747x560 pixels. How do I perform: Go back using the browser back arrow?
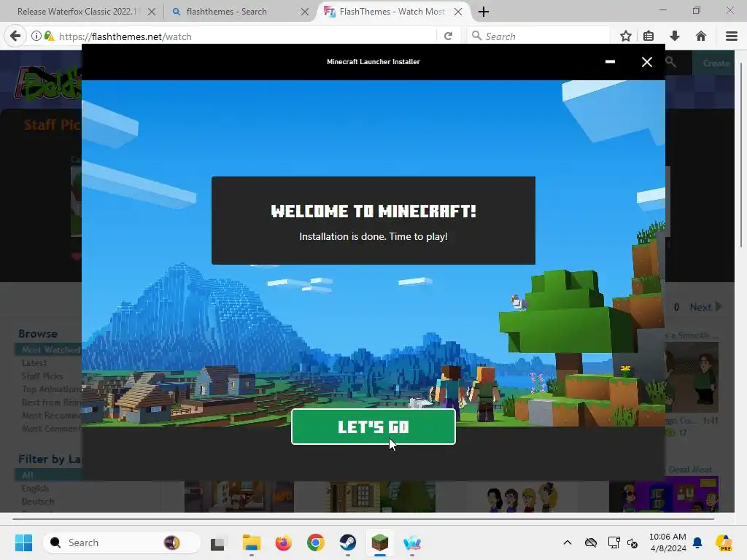pyautogui.click(x=15, y=36)
